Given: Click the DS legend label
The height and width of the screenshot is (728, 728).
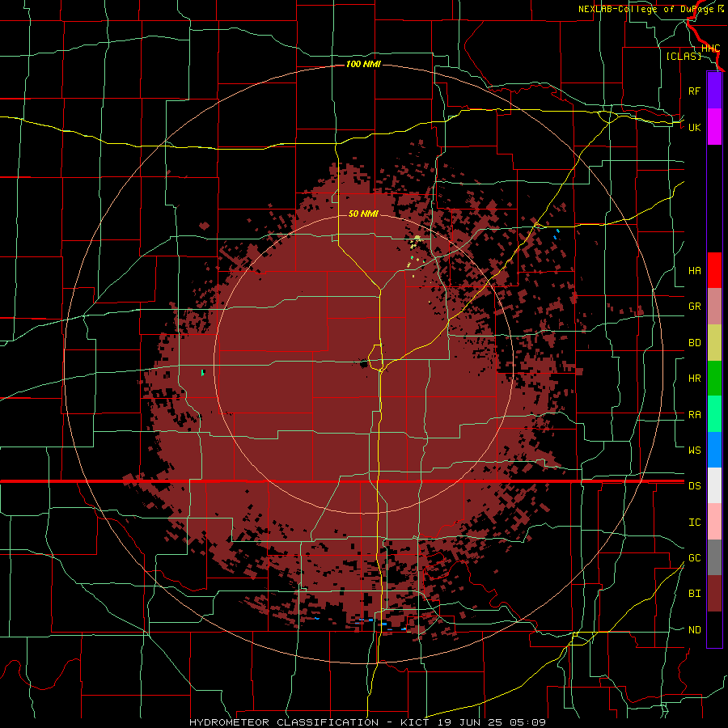Looking at the screenshot, I should 694,485.
